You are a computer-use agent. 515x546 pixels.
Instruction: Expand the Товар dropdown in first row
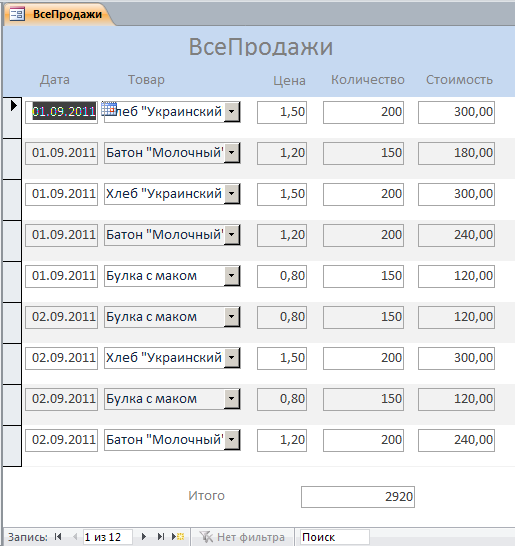[x=232, y=112]
